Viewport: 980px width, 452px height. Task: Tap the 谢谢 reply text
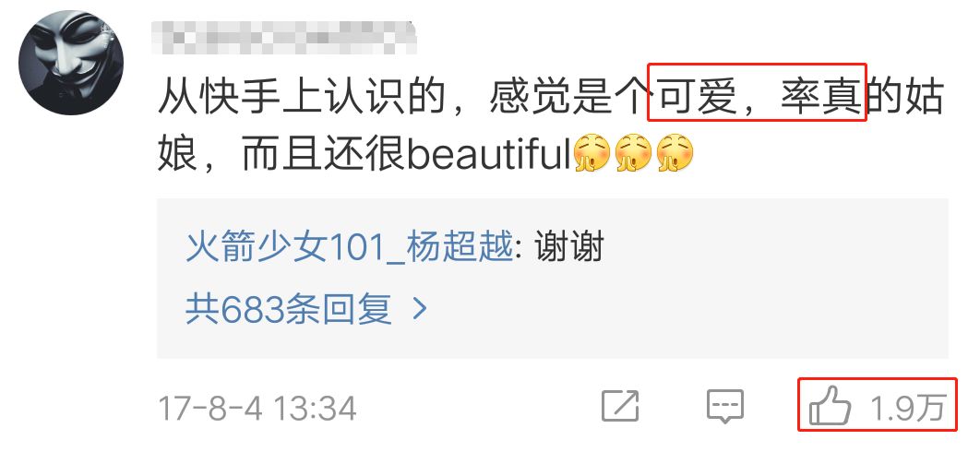pyautogui.click(x=568, y=246)
